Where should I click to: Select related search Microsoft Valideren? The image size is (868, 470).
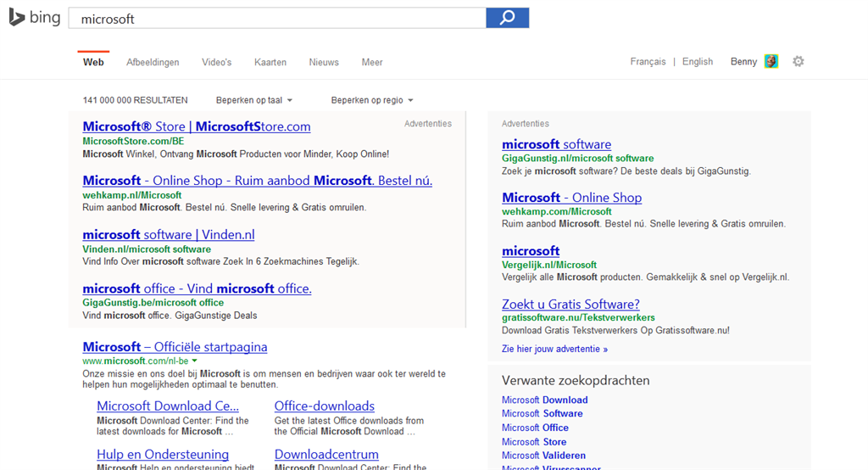point(543,455)
